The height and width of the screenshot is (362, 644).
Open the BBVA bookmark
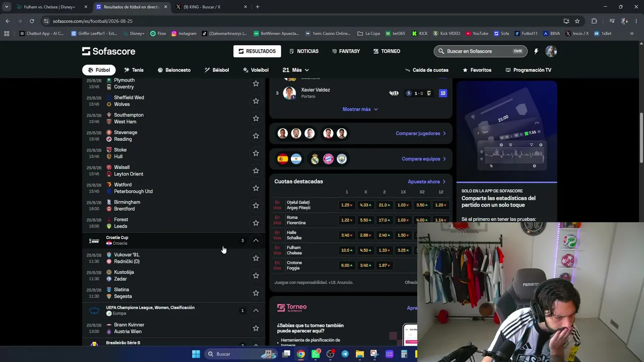[551, 34]
